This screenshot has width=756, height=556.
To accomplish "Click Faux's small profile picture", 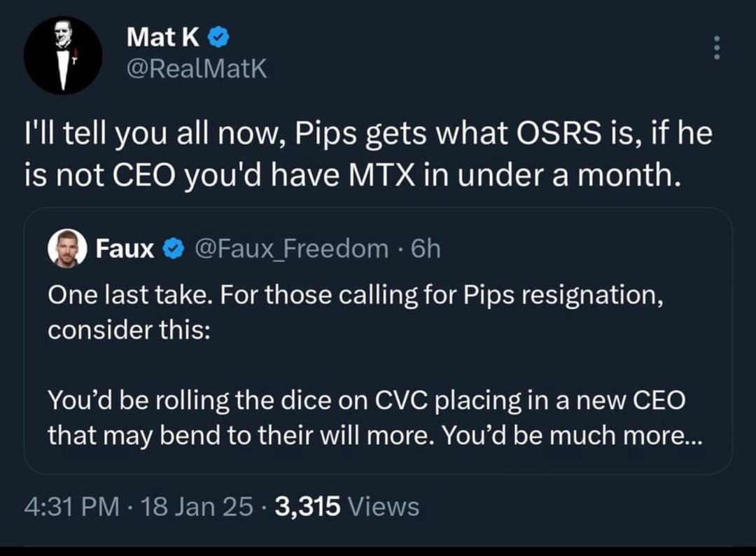I will (66, 247).
